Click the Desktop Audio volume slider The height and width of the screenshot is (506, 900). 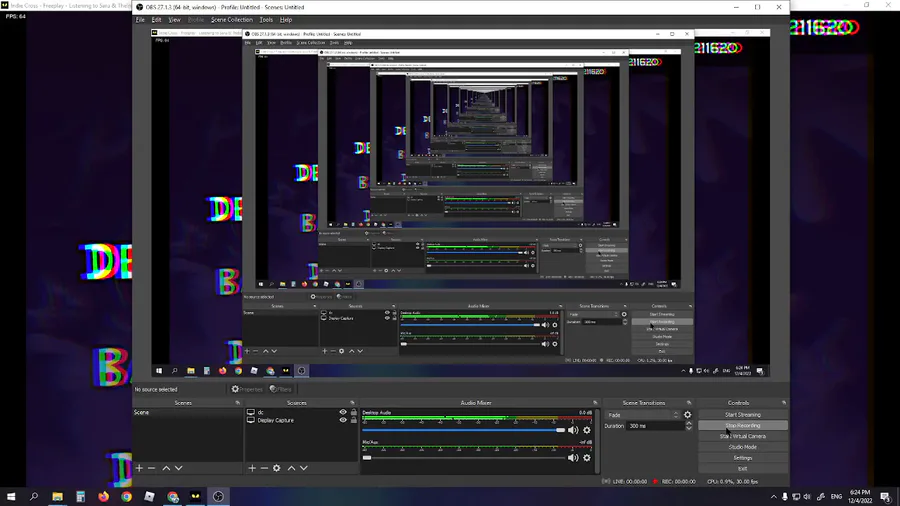[x=464, y=430]
